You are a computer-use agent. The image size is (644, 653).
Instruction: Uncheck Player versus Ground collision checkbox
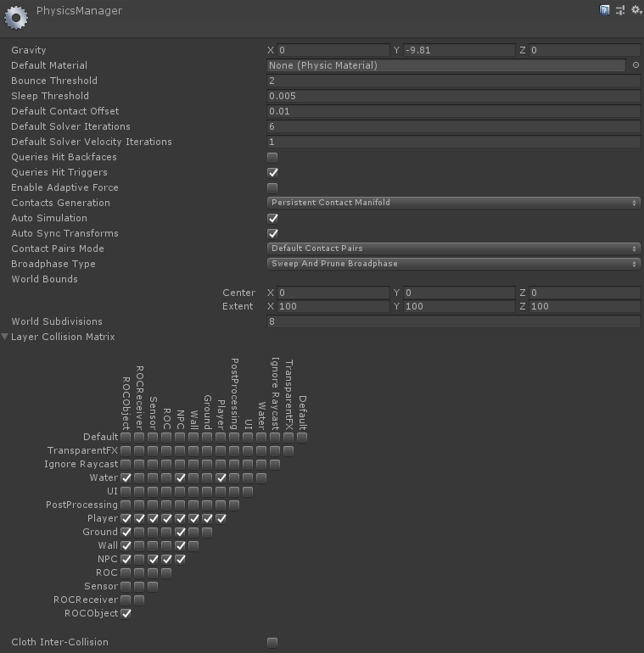pos(207,518)
